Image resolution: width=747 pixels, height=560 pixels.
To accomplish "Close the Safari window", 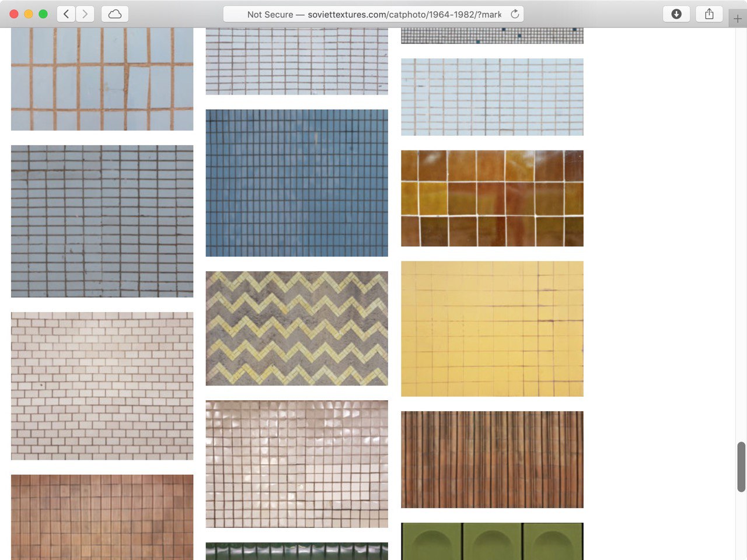I will point(14,14).
